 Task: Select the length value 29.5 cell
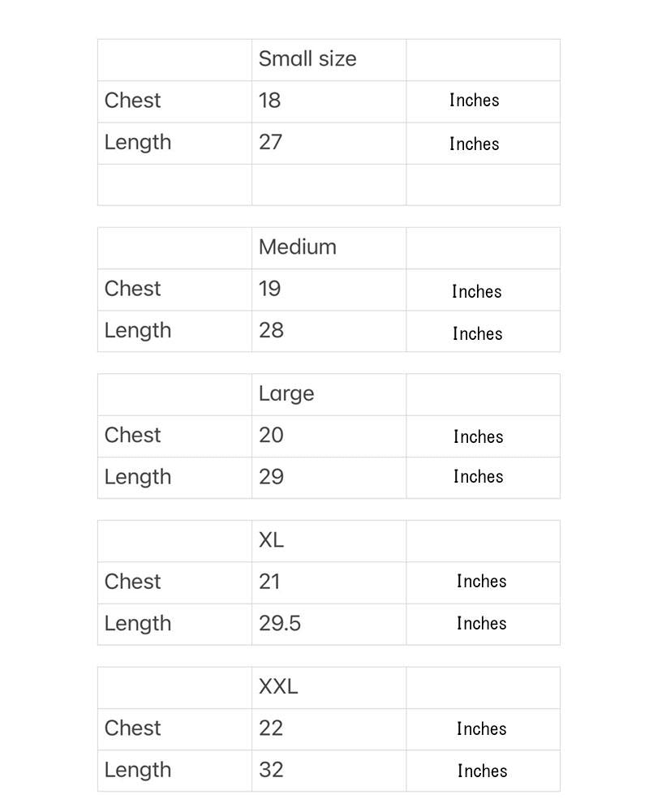(x=280, y=624)
